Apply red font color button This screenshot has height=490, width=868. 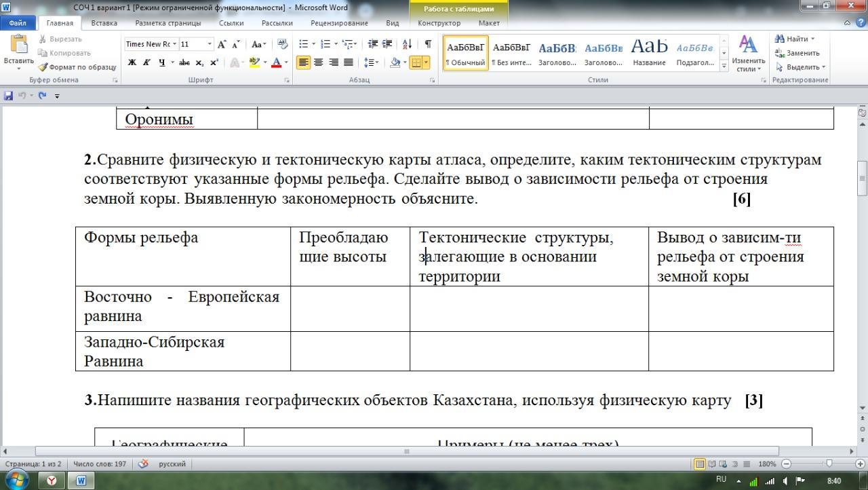(x=276, y=62)
